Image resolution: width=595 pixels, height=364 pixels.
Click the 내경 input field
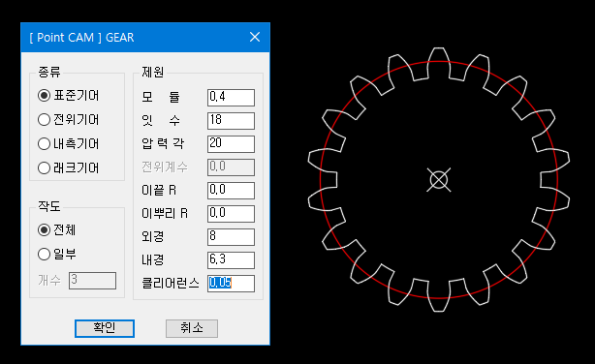[x=231, y=260]
